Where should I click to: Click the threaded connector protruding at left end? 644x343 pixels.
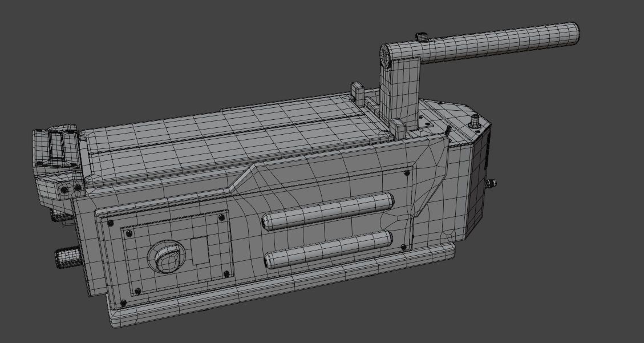(x=68, y=257)
